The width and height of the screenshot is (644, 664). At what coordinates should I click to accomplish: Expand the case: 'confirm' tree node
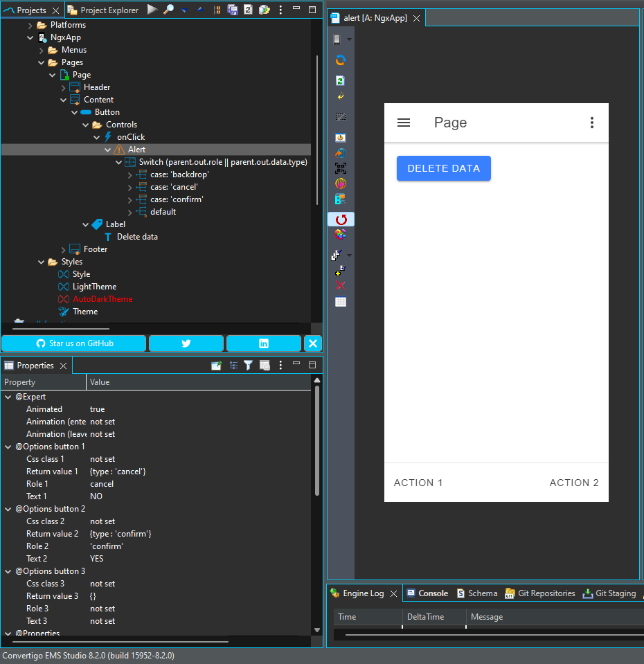[x=130, y=199]
